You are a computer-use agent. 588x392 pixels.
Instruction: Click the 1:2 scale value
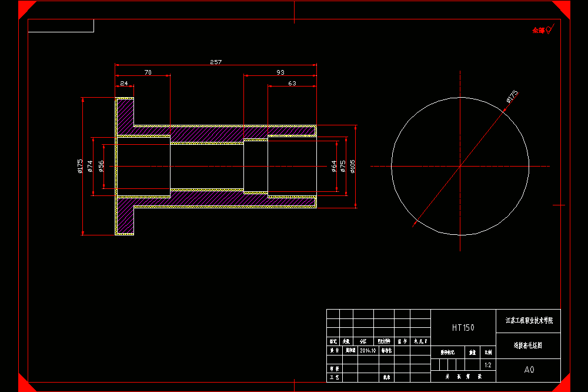point(488,365)
